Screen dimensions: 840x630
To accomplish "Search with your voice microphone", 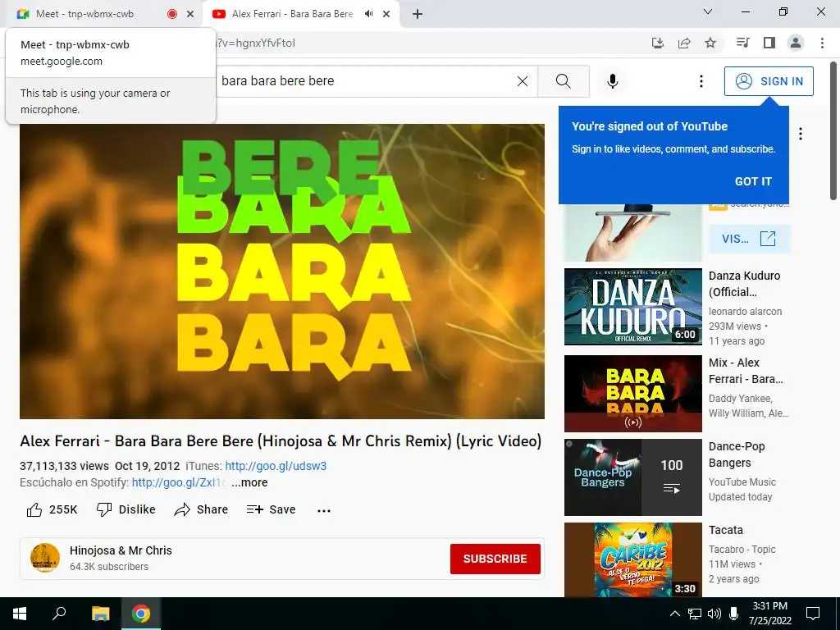I will tap(613, 81).
